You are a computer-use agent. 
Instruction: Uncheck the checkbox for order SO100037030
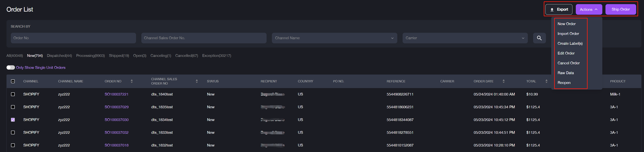pos(13,120)
